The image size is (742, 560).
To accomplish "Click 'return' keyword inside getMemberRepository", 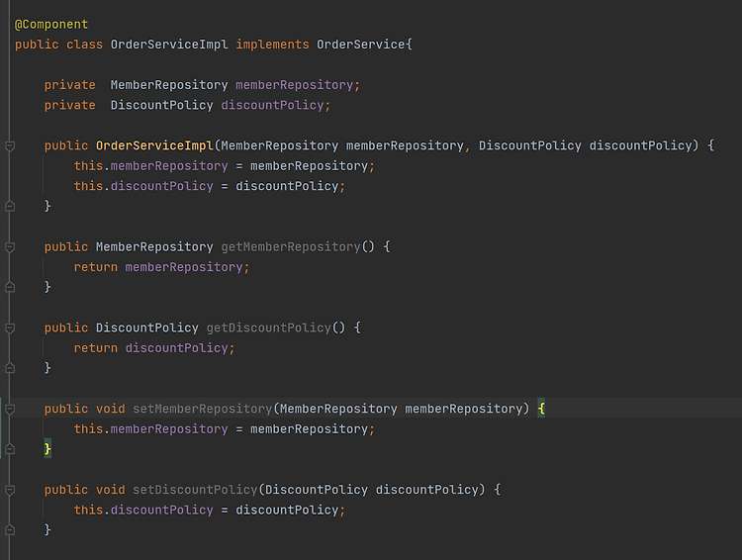I will point(96,267).
